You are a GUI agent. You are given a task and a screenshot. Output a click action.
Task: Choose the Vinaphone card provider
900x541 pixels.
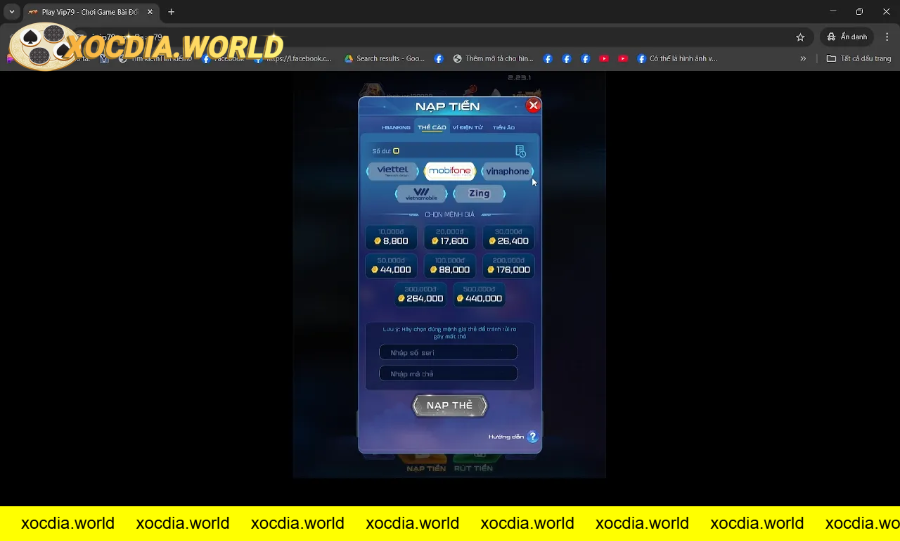click(507, 171)
